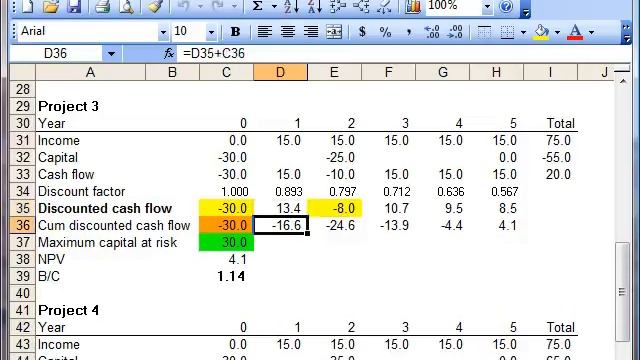The width and height of the screenshot is (640, 360).
Task: Click the Name Box showing D36
Action: pos(56,53)
